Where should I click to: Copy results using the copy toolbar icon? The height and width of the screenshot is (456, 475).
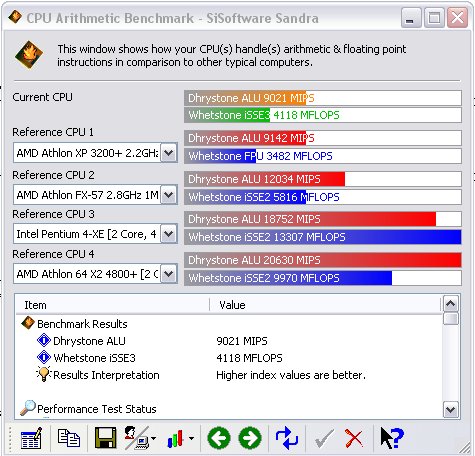[x=69, y=438]
